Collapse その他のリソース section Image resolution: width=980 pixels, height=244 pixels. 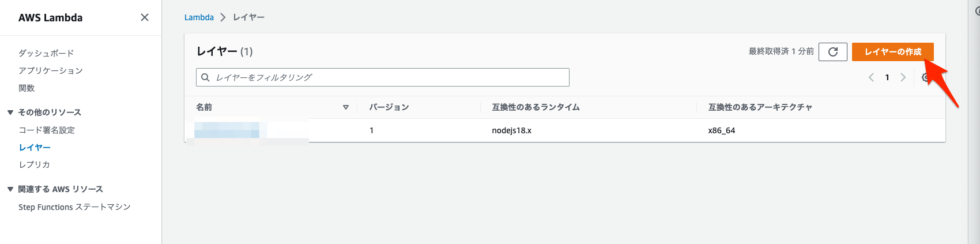click(x=10, y=112)
